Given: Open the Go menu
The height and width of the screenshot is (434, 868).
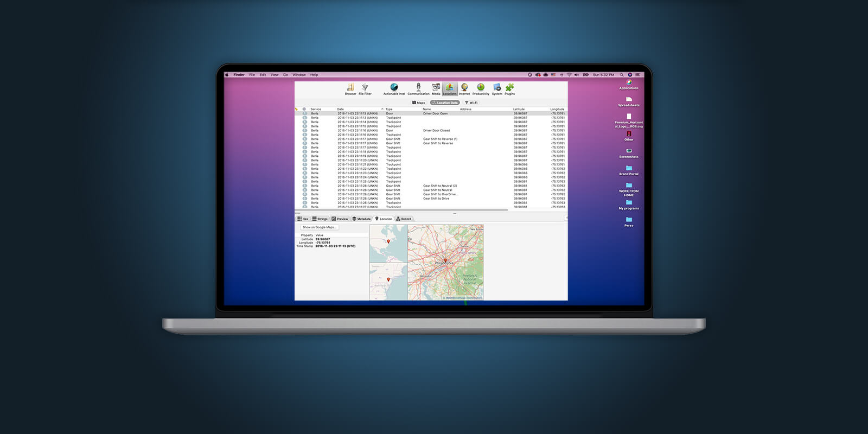Looking at the screenshot, I should tap(285, 75).
